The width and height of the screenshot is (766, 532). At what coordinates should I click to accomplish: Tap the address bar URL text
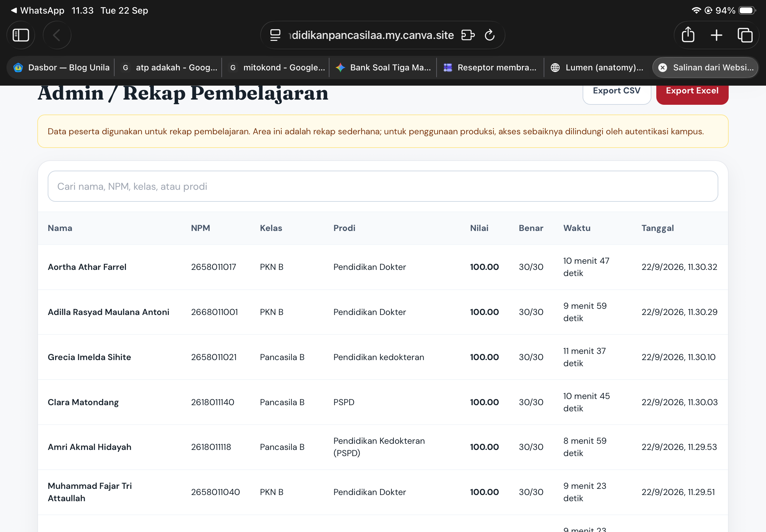tap(371, 35)
